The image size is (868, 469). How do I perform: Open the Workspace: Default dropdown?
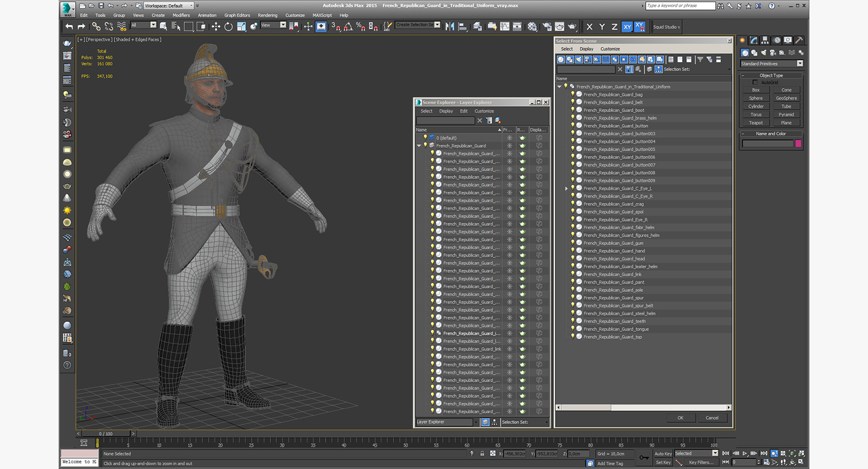(168, 6)
